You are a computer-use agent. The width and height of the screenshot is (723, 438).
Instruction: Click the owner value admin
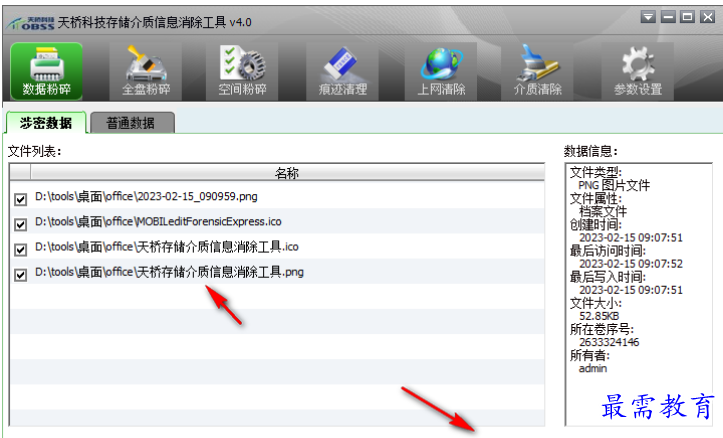(593, 368)
